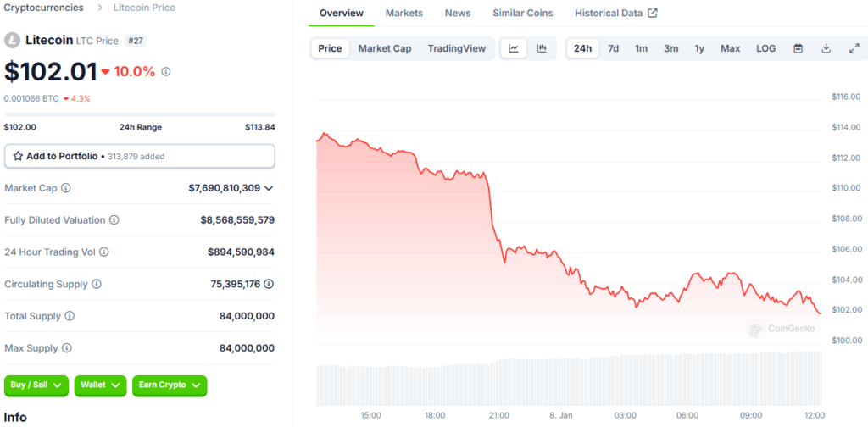Click Litecoin Price breadcrumb
Screen dimensions: 868x427
point(144,8)
